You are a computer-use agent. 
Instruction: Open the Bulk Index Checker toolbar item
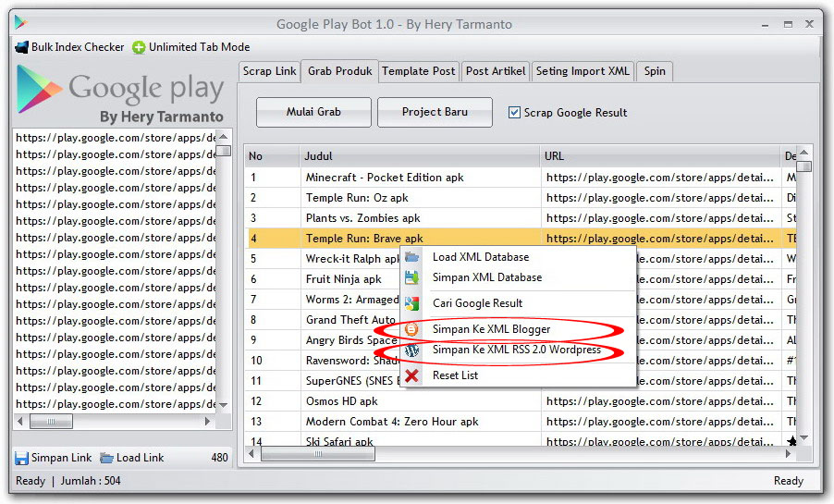pyautogui.click(x=69, y=47)
